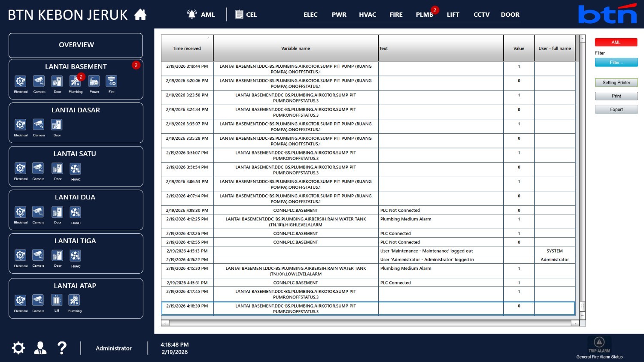Open Lantai Tiga Camera icon
The width and height of the screenshot is (644, 362).
[38, 255]
